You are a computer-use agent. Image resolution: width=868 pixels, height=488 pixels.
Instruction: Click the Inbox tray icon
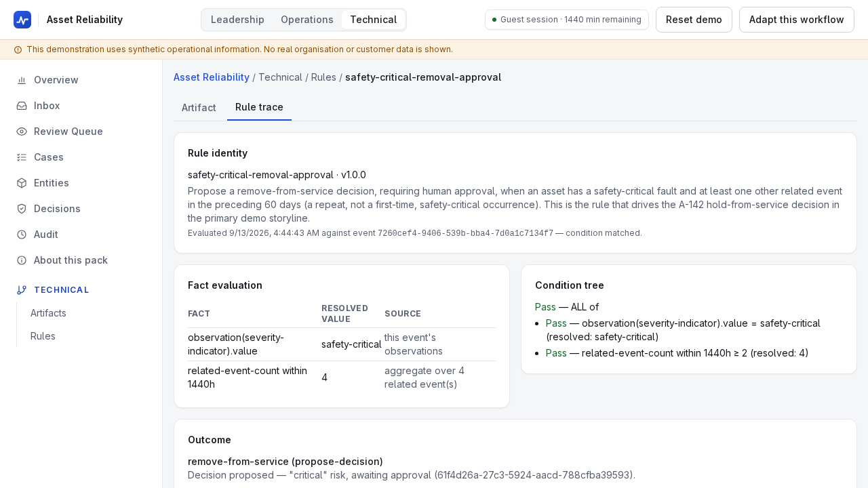pyautogui.click(x=22, y=106)
